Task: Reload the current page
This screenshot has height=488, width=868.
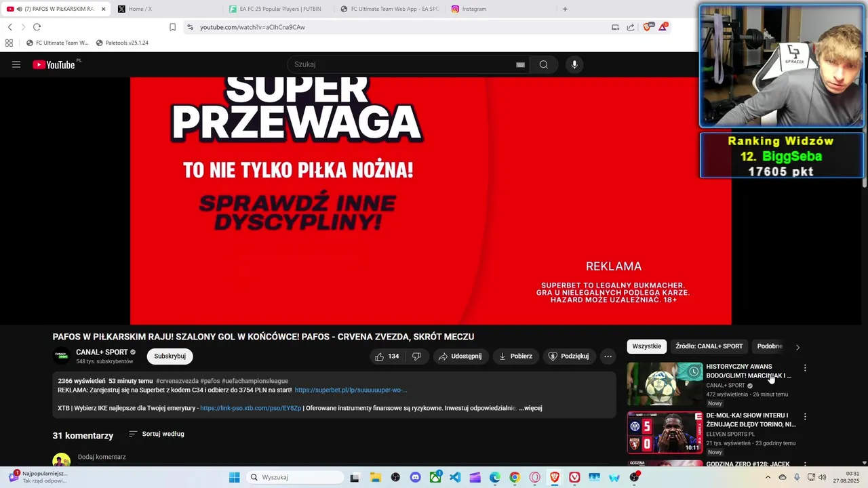Action: pos(37,27)
